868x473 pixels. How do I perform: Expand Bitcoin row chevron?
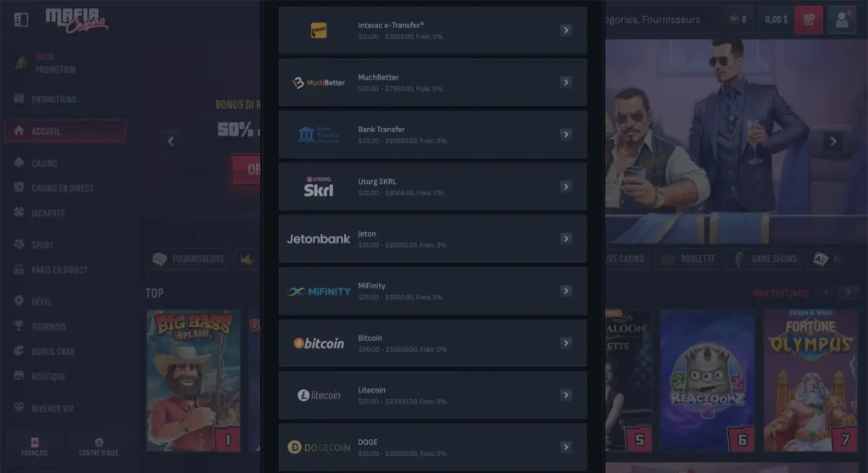(x=565, y=342)
